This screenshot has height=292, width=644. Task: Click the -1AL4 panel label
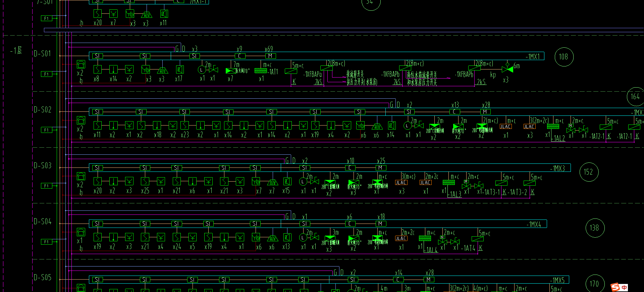431,250
